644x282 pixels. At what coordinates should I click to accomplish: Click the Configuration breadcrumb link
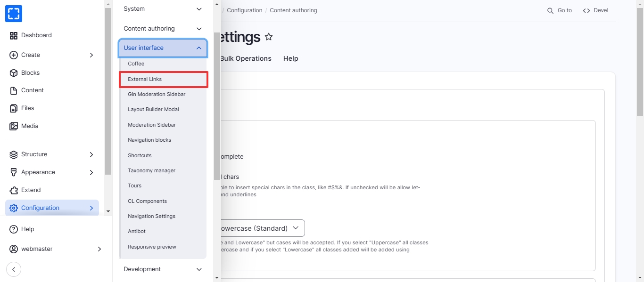[x=244, y=10]
